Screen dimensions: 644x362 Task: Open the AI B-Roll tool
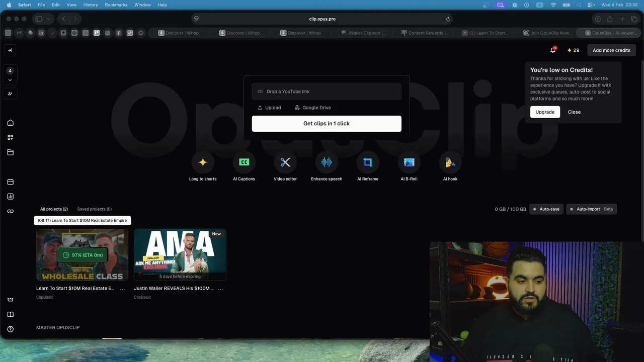coord(409,162)
